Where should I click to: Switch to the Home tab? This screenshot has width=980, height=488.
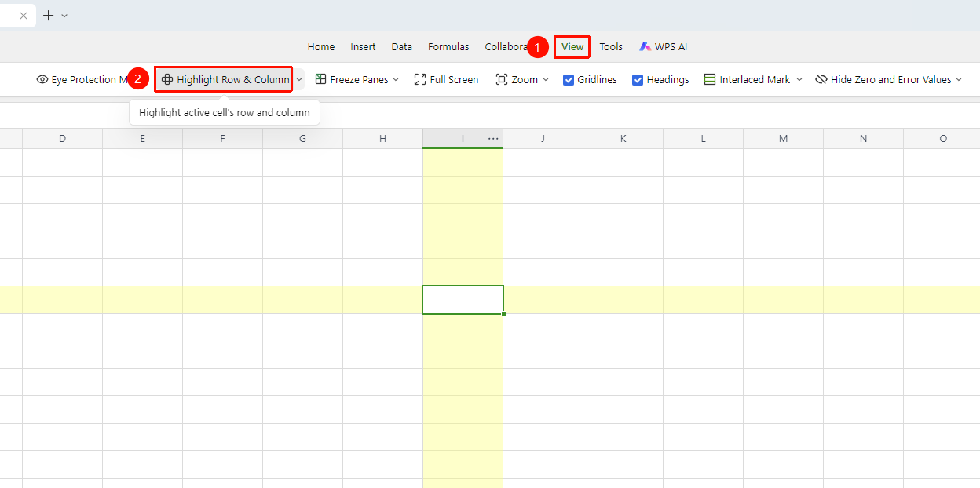click(321, 46)
